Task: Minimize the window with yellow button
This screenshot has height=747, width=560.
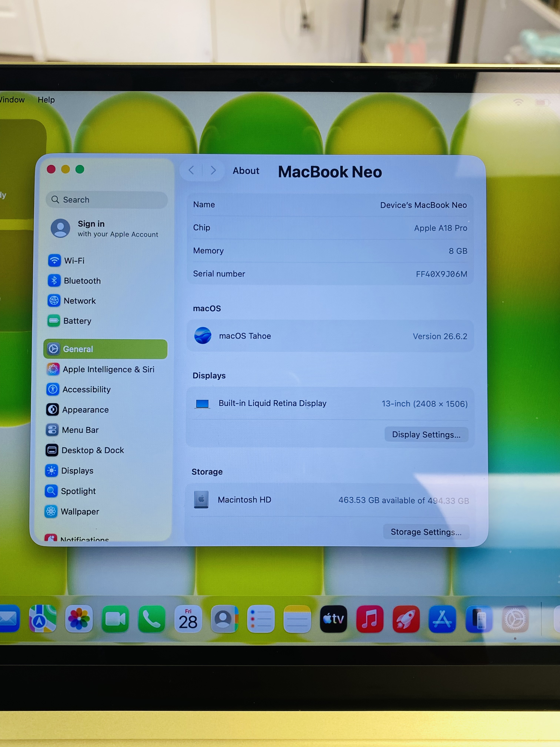Action: pos(66,169)
